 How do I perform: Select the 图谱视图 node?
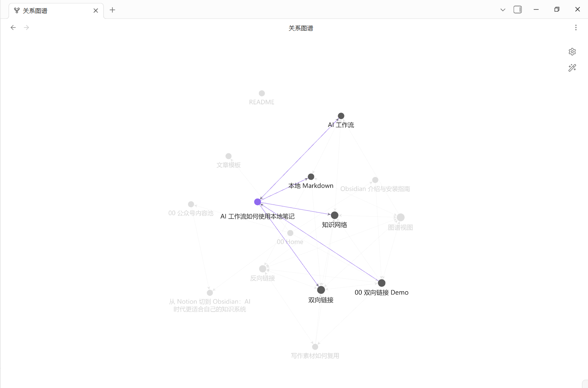[401, 217]
